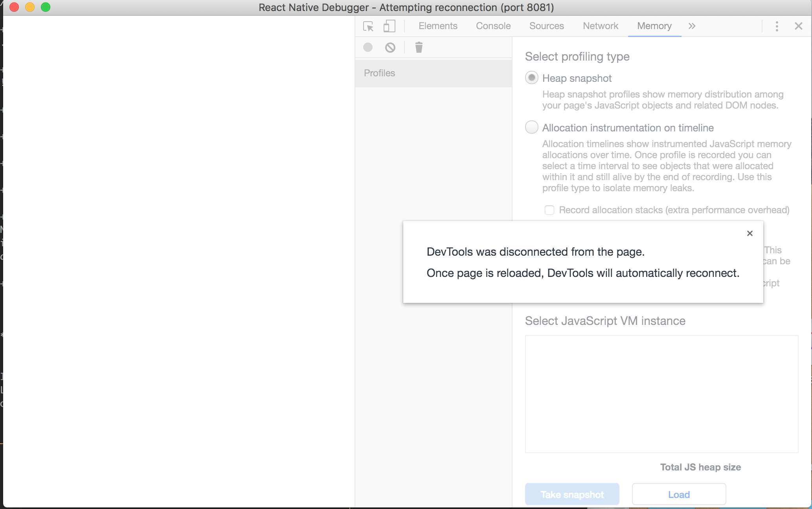The height and width of the screenshot is (509, 812).
Task: Toggle the device toolbar
Action: point(389,26)
